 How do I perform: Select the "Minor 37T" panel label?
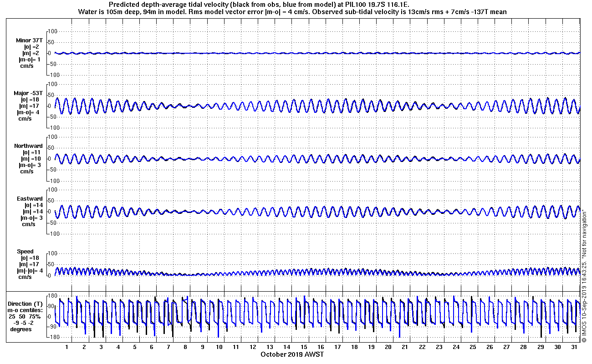click(29, 40)
